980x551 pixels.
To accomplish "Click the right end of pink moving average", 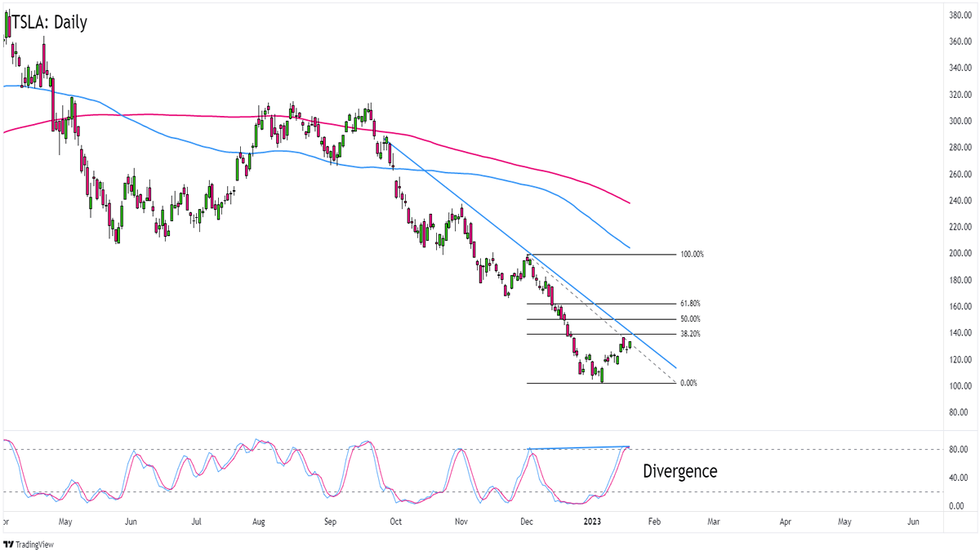I will tap(630, 202).
